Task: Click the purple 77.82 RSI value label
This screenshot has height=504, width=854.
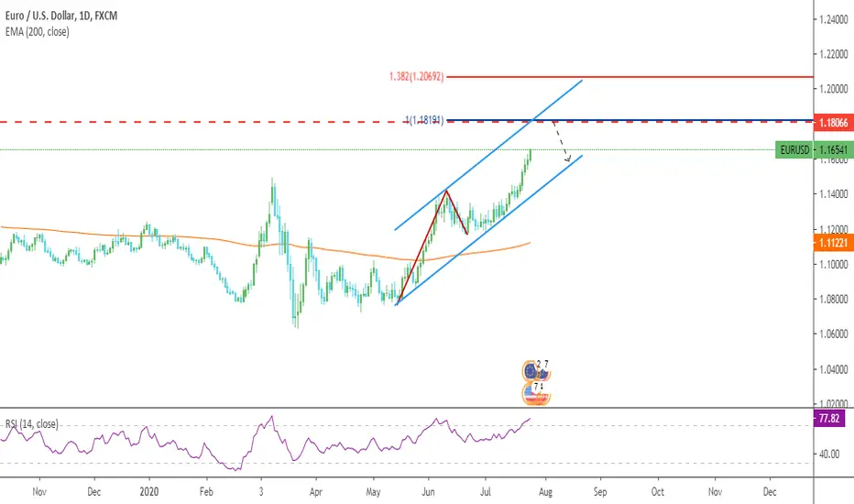Action: tap(829, 419)
